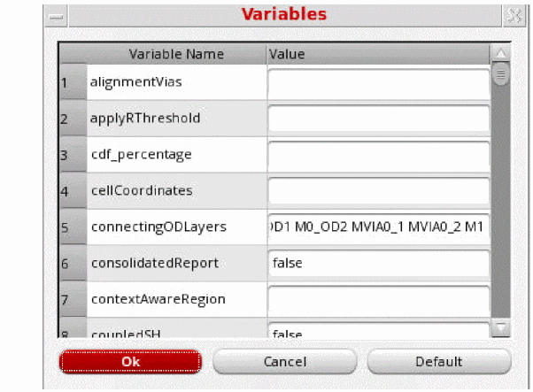
Task: Click the scrollbar down arrow
Action: (501, 327)
